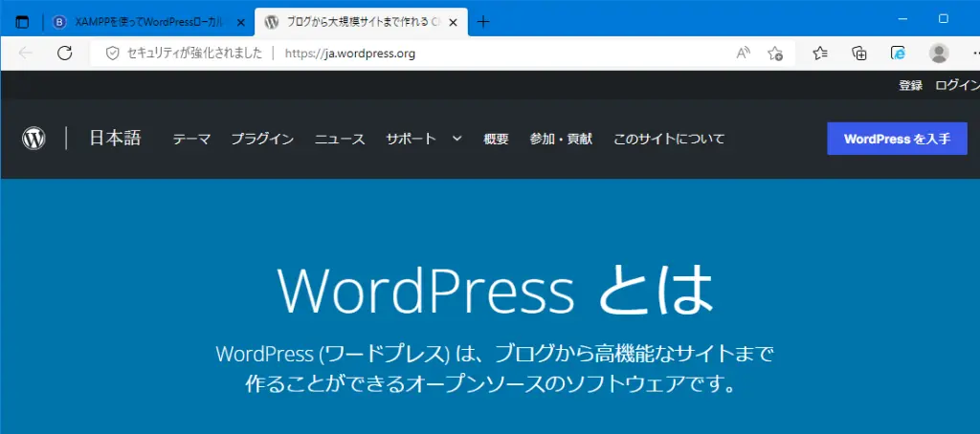The height and width of the screenshot is (434, 980).
Task: Click the browser back arrow
Action: (26, 54)
